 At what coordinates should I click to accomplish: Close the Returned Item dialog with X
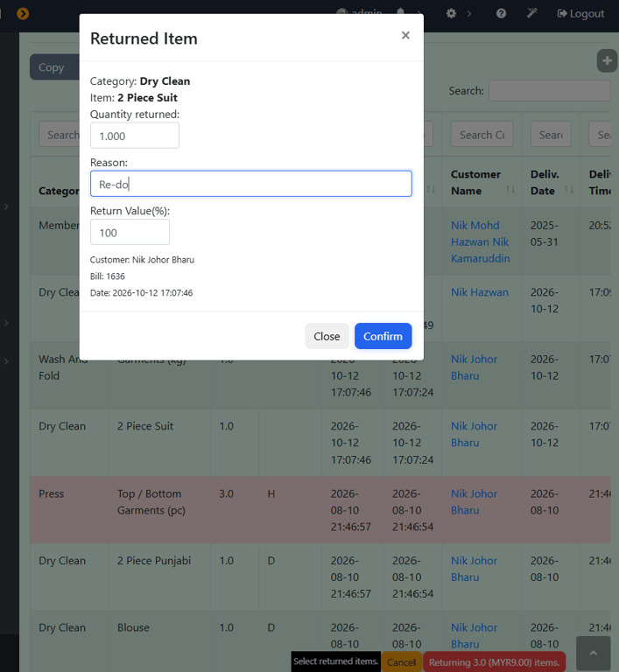(405, 35)
